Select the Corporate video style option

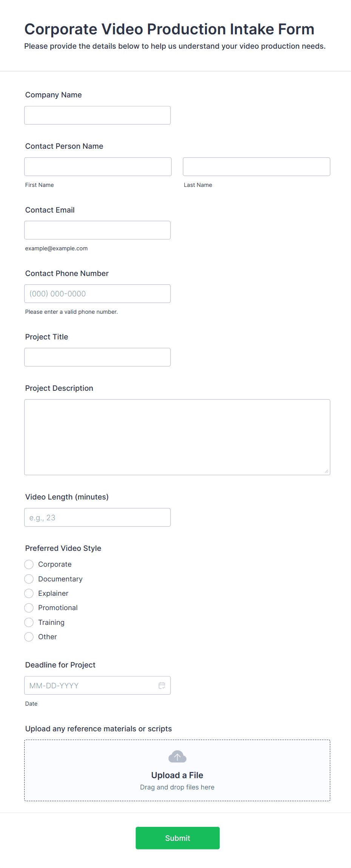click(29, 564)
